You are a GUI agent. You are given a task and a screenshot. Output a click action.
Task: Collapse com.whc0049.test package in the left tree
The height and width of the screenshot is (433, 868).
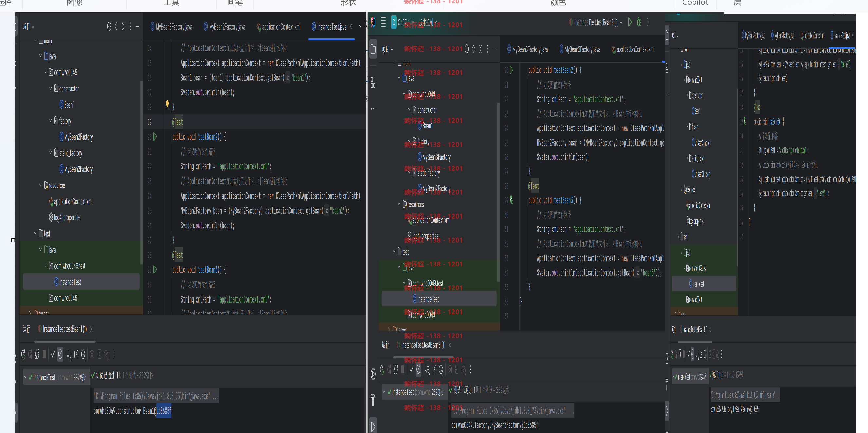coord(46,266)
